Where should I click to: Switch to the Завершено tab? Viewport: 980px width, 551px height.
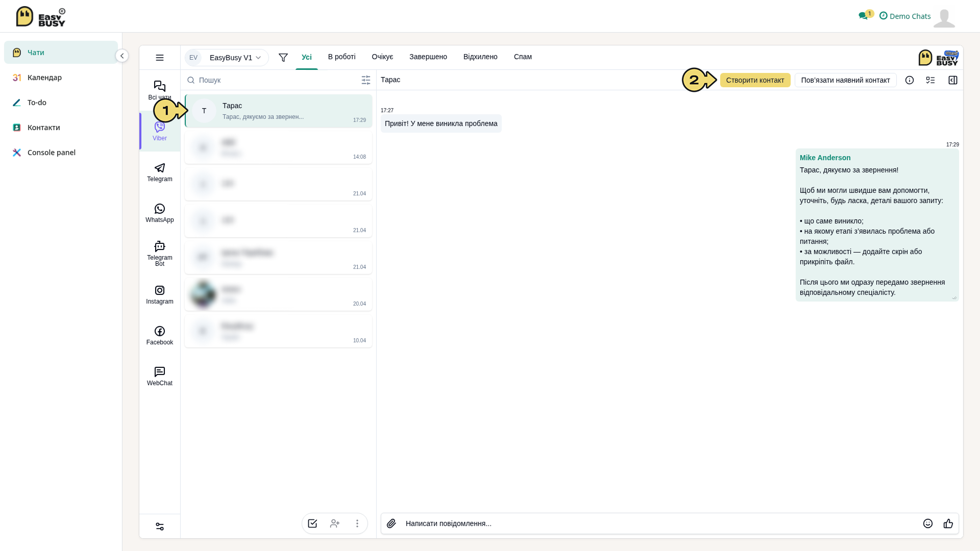click(428, 57)
